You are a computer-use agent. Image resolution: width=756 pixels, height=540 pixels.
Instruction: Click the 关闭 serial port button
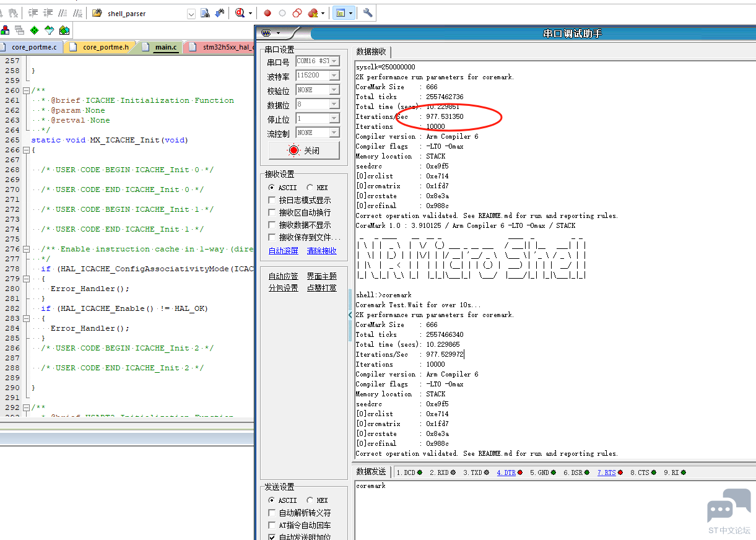304,150
